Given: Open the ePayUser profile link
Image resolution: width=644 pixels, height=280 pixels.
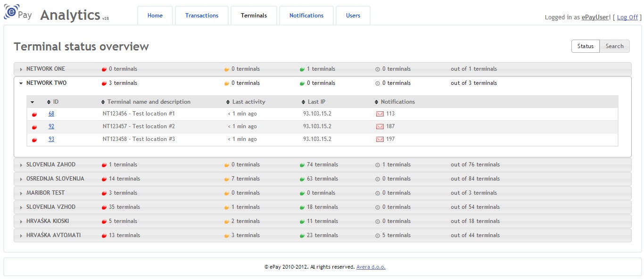Looking at the screenshot, I should [x=595, y=17].
